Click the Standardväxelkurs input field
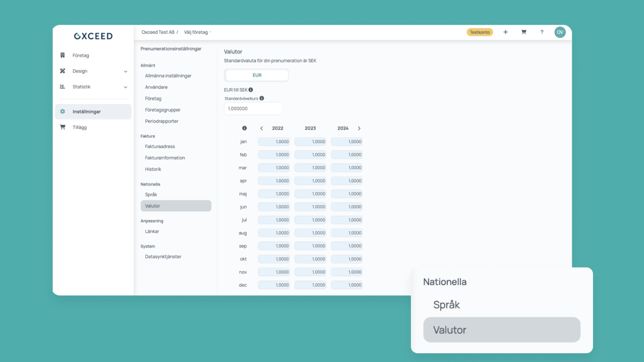Viewport: 644px width, 362px height. [x=253, y=108]
